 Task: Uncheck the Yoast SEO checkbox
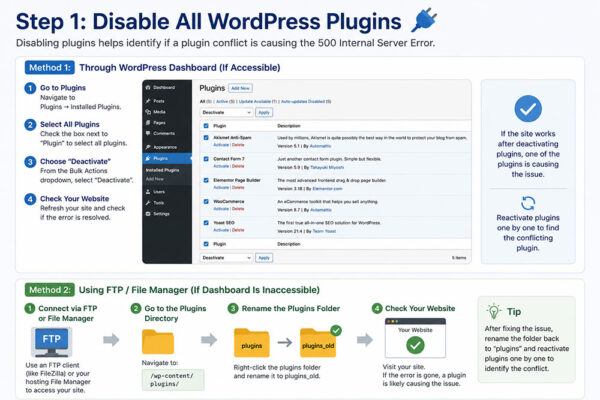206,222
